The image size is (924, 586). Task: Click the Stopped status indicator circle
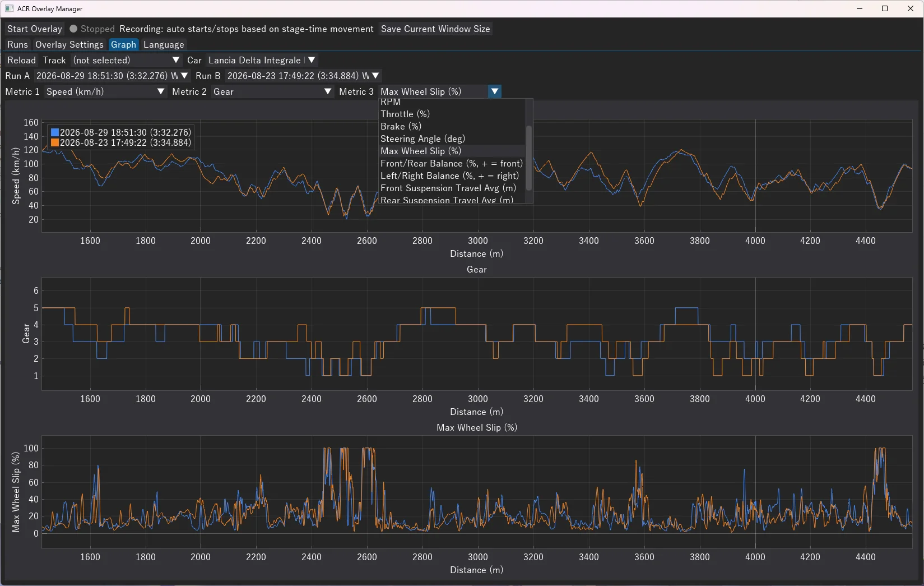point(73,29)
